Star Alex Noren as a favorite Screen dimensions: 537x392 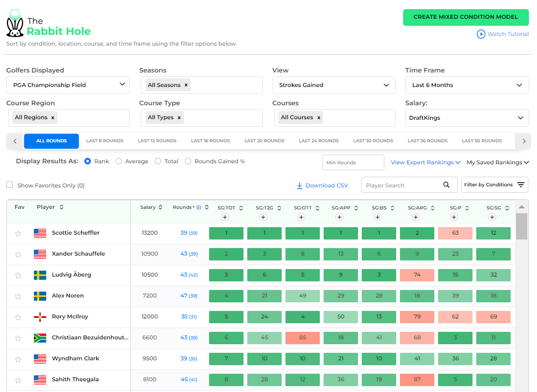18,296
